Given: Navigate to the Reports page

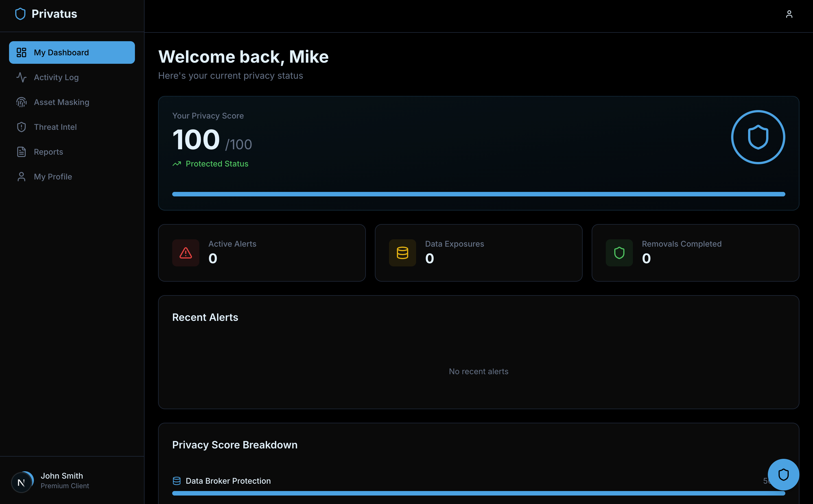Looking at the screenshot, I should coord(48,152).
